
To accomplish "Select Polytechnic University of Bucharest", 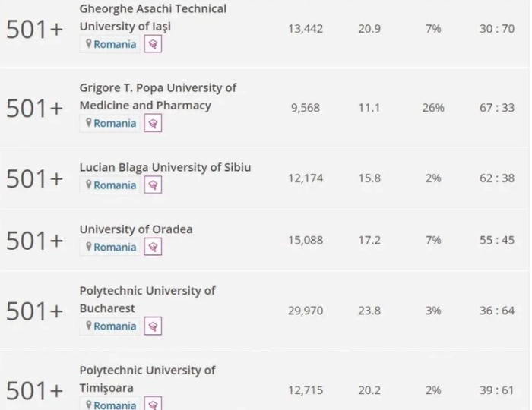I will 147,300.
